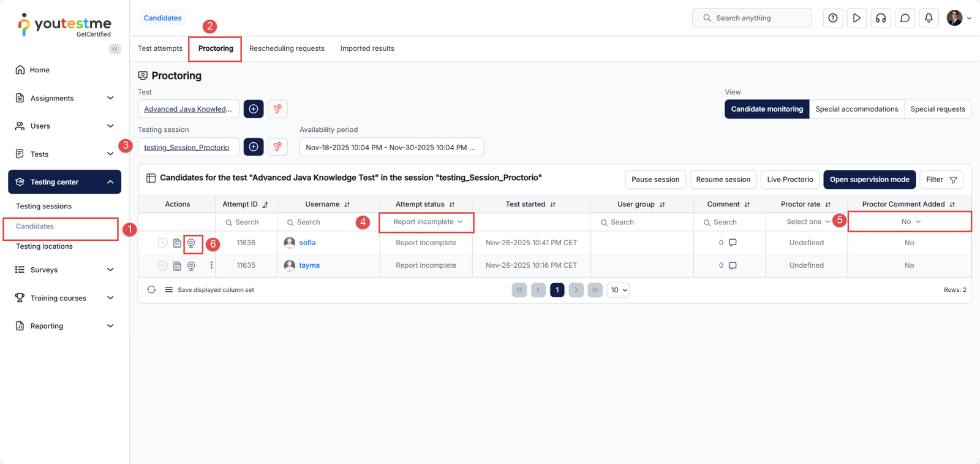Switch view to Special requests

pos(937,109)
